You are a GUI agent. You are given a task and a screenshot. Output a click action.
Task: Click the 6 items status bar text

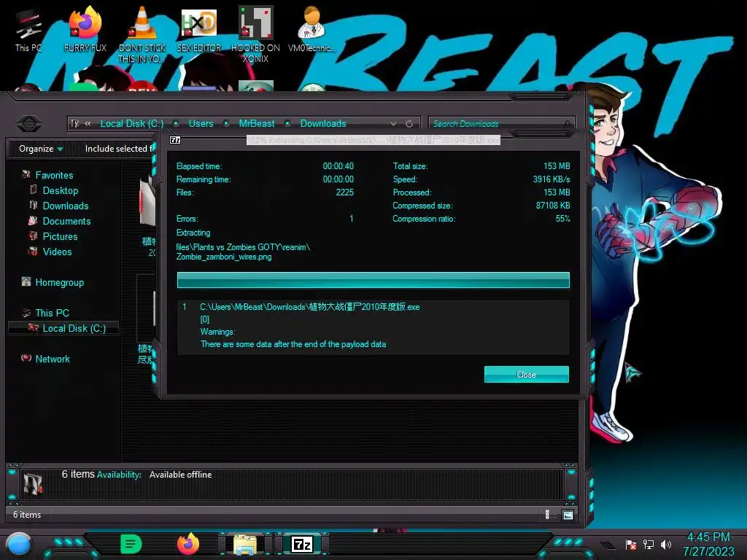tap(27, 515)
